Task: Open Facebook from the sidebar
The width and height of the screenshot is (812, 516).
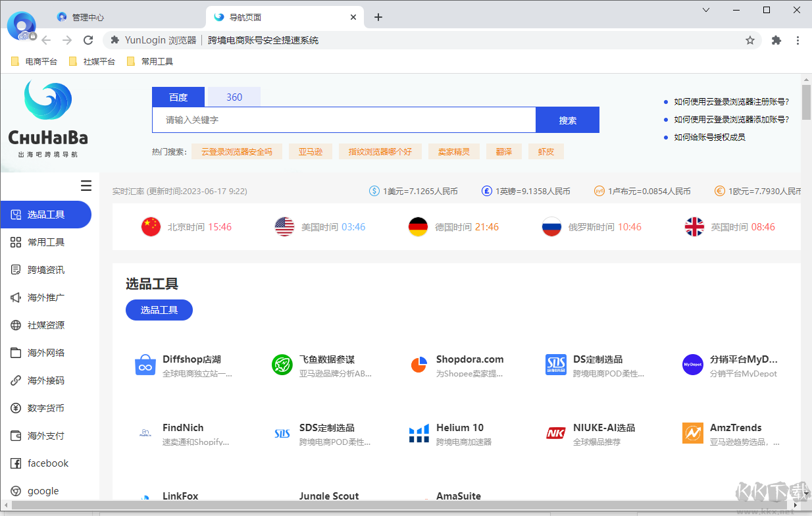Action: tap(46, 463)
